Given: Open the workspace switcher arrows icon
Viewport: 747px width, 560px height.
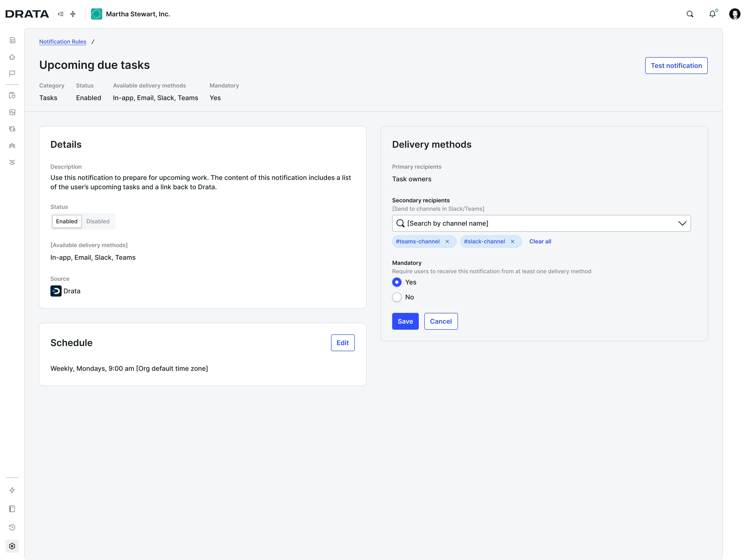Looking at the screenshot, I should coord(73,14).
